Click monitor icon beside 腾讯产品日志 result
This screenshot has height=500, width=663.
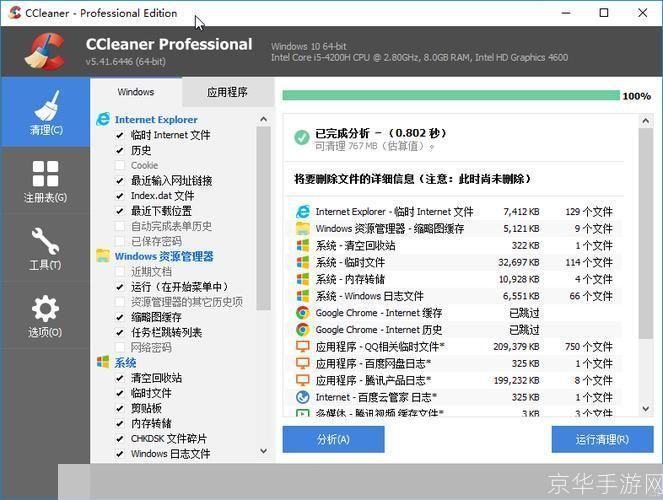click(x=303, y=380)
